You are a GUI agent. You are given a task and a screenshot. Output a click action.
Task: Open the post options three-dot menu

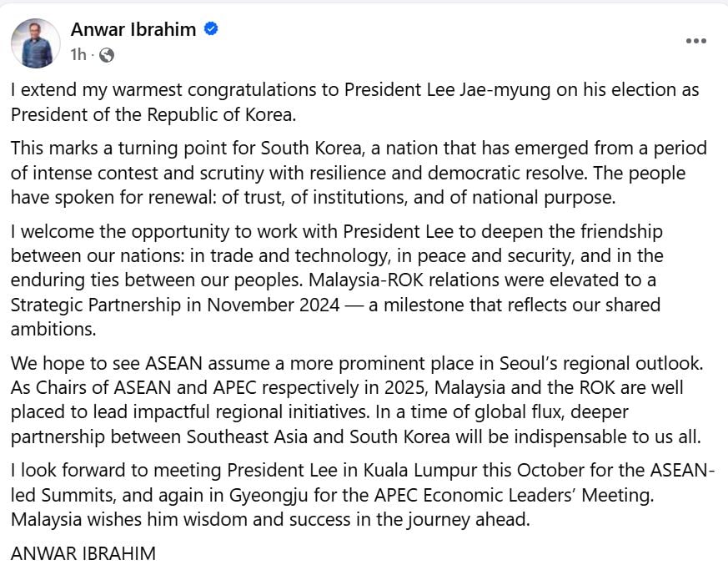tap(696, 41)
